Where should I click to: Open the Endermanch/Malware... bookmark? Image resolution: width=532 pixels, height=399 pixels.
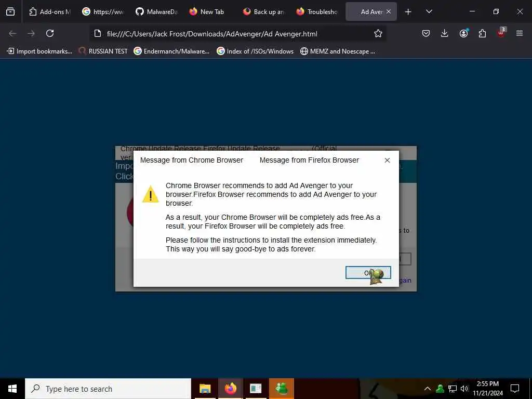[x=171, y=51]
